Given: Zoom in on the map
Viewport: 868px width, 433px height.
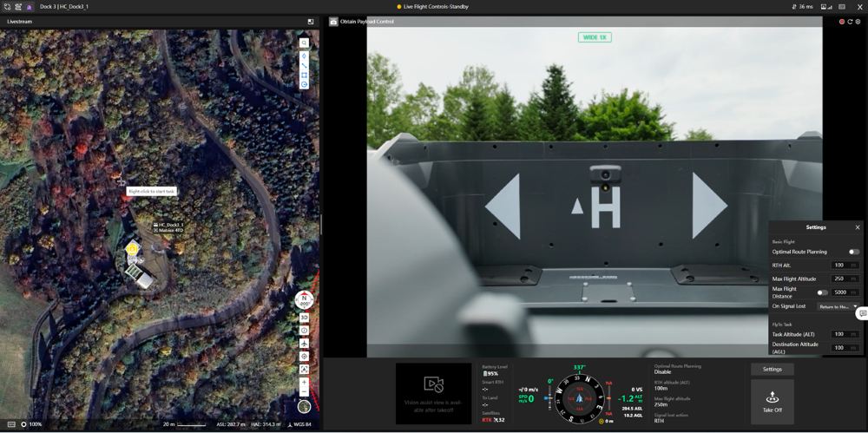Looking at the screenshot, I should click(304, 382).
